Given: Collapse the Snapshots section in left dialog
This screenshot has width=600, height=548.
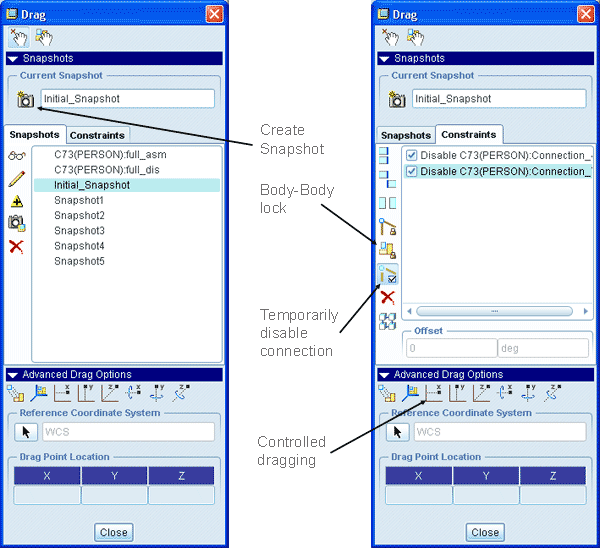Looking at the screenshot, I should (13, 59).
